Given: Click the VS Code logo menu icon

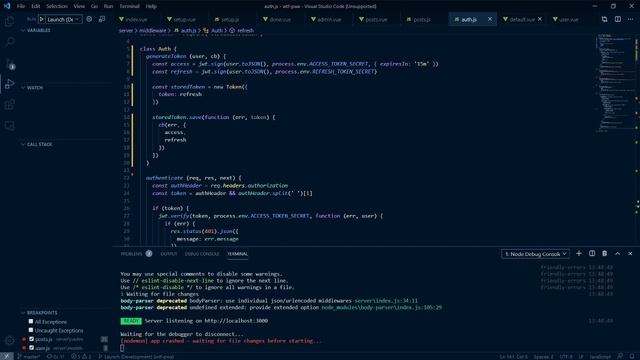Looking at the screenshot, I should click(7, 6).
